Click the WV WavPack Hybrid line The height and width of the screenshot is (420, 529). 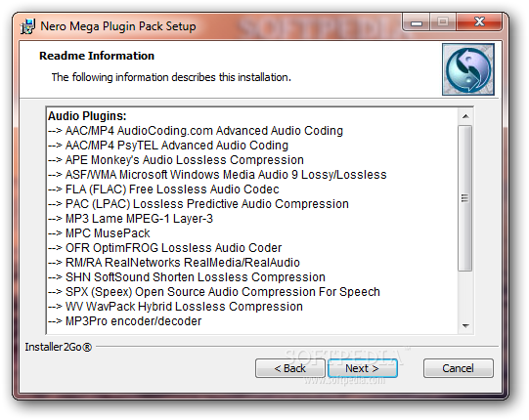pyautogui.click(x=175, y=307)
